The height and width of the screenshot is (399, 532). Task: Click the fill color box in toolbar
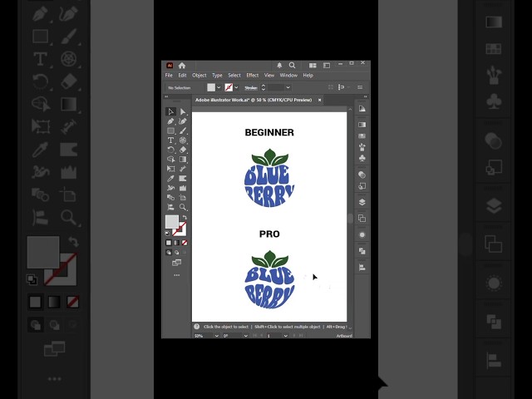(172, 222)
